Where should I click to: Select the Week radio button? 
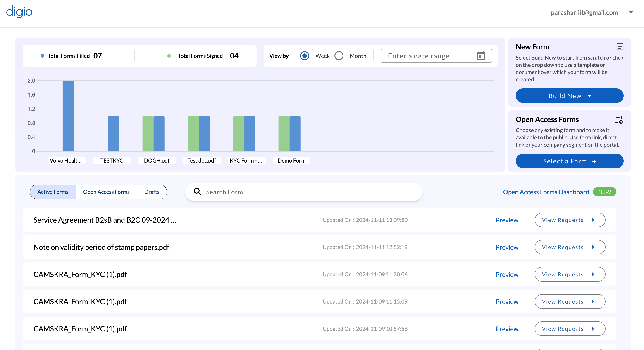click(x=304, y=56)
